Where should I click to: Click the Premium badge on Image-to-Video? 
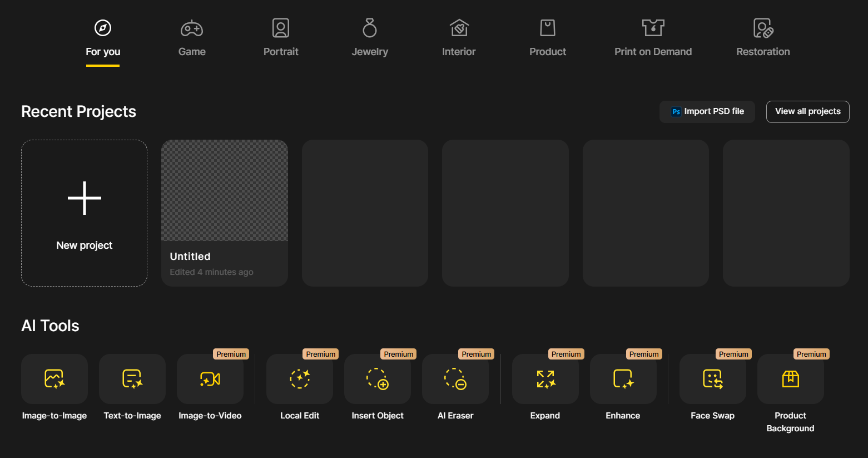(x=231, y=354)
